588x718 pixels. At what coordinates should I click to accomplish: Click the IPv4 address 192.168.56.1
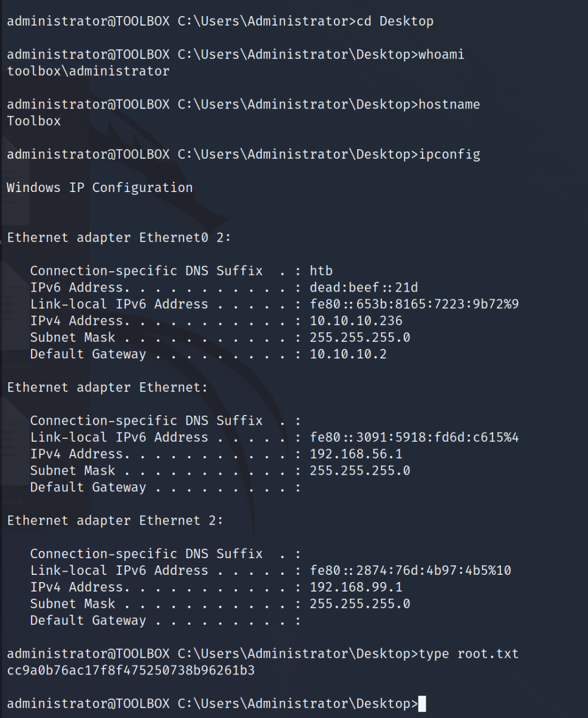356,454
